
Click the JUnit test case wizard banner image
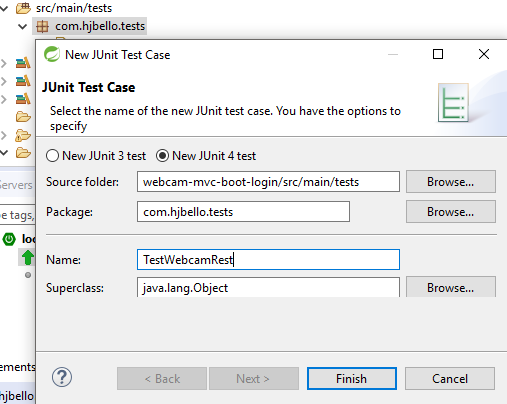tap(453, 103)
